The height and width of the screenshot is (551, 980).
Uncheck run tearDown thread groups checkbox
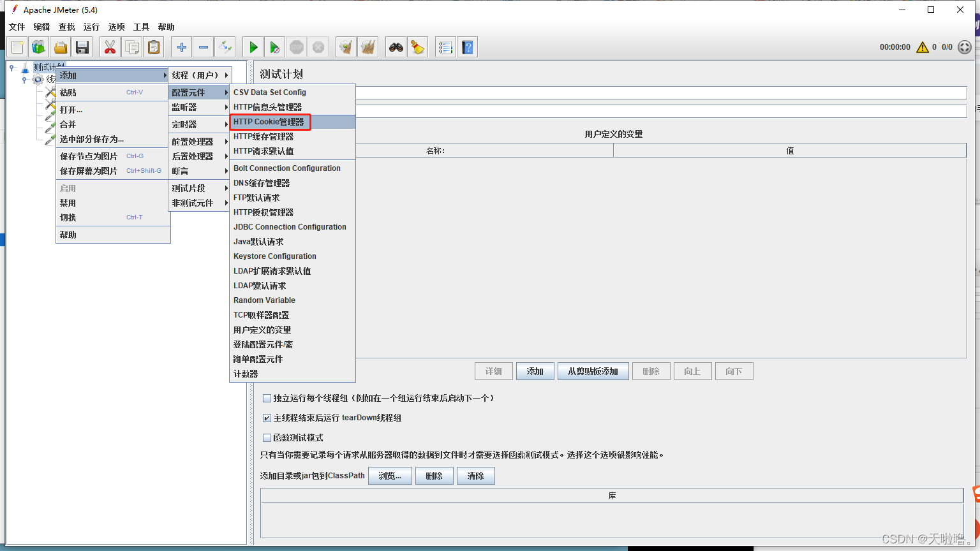click(267, 418)
